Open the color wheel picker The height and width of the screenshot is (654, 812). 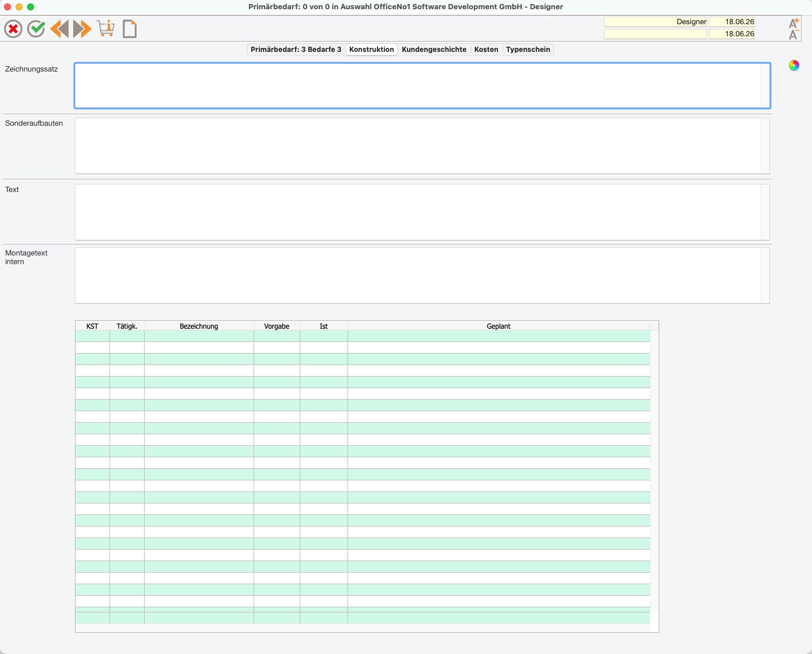click(794, 65)
